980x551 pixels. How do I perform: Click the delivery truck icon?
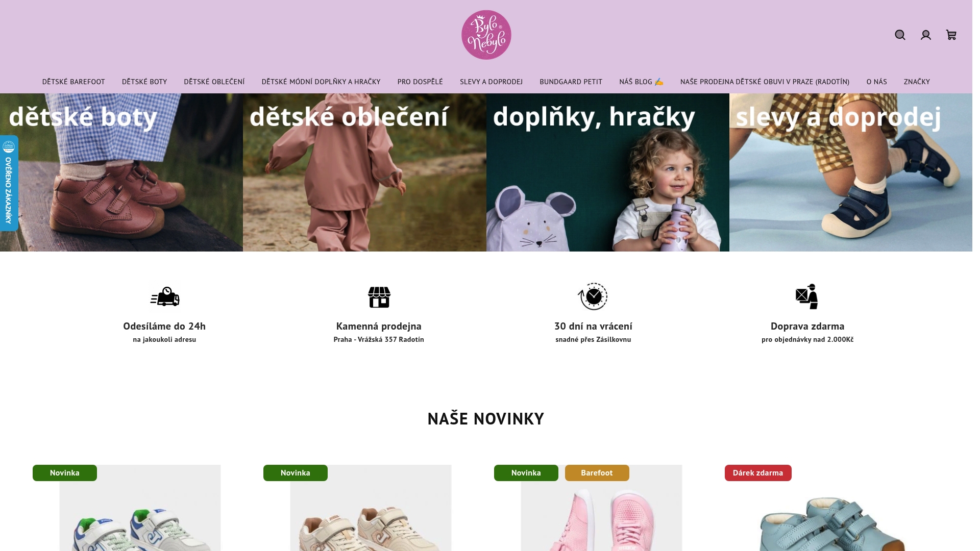click(x=164, y=296)
